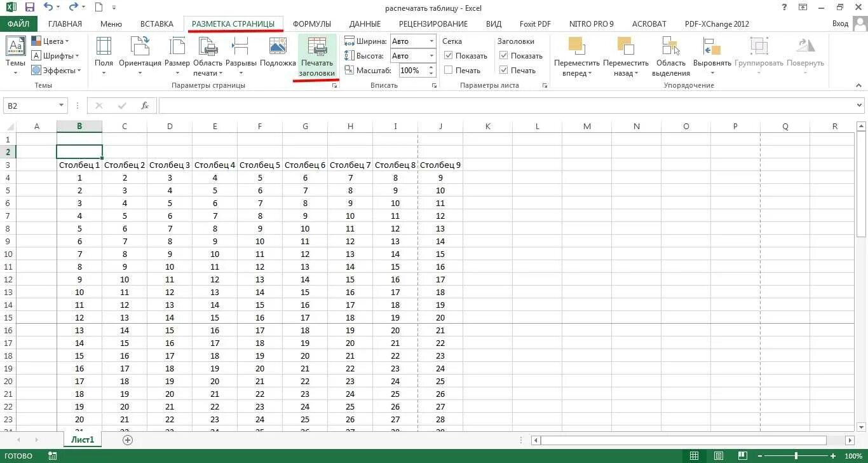This screenshot has width=868, height=463.
Task: Click macro record icon in status bar
Action: click(53, 456)
